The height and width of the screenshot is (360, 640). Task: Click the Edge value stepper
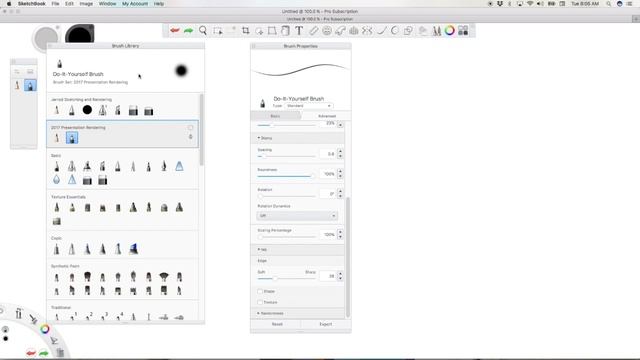pos(340,276)
